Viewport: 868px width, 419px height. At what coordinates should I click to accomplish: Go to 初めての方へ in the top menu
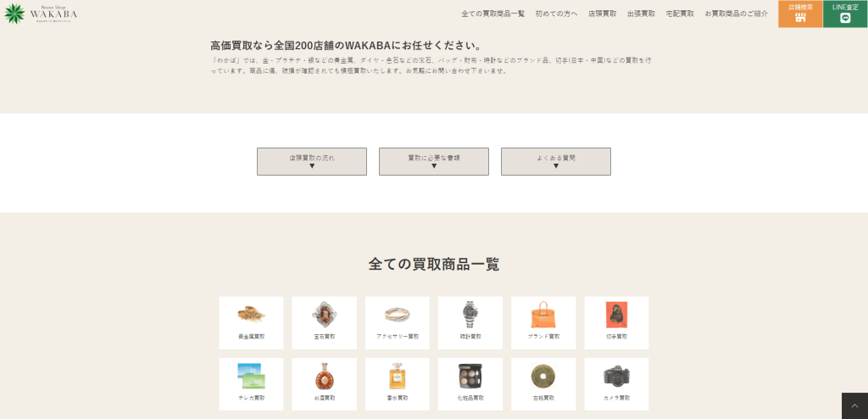556,14
